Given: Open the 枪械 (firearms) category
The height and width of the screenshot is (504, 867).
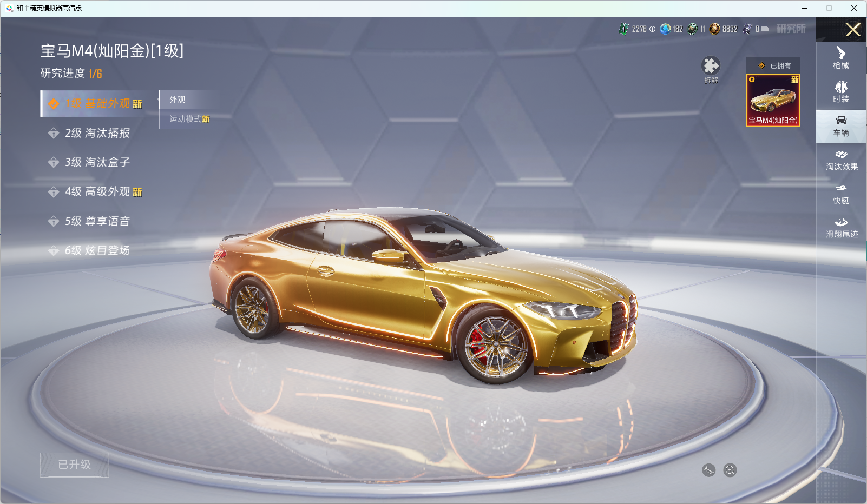Looking at the screenshot, I should tap(841, 58).
